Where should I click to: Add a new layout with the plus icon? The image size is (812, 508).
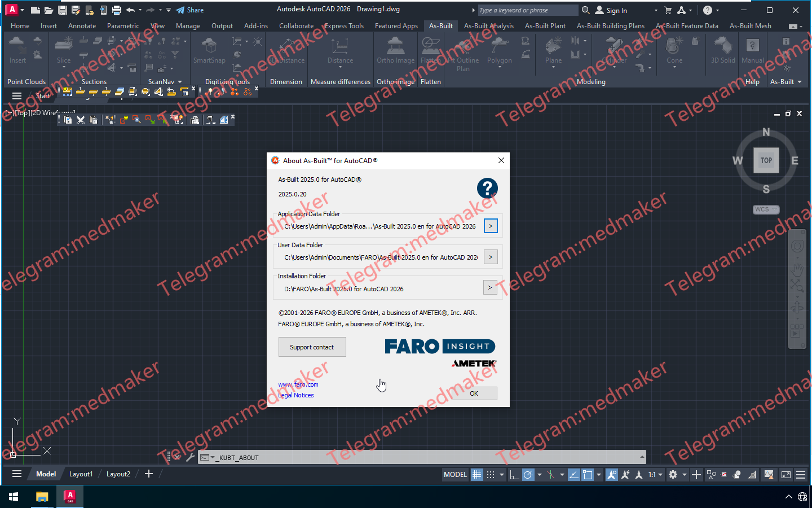(x=149, y=474)
